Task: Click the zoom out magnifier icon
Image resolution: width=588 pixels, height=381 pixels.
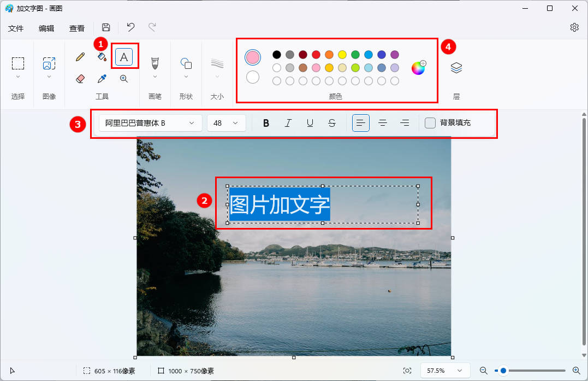Action: (x=484, y=371)
